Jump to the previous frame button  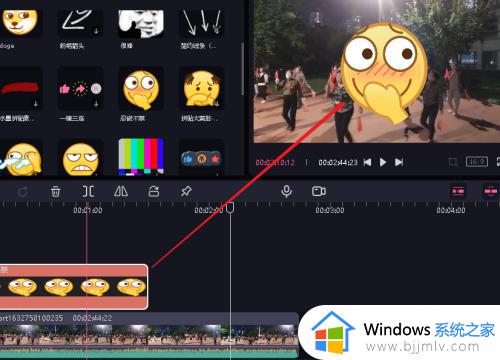coord(367,162)
